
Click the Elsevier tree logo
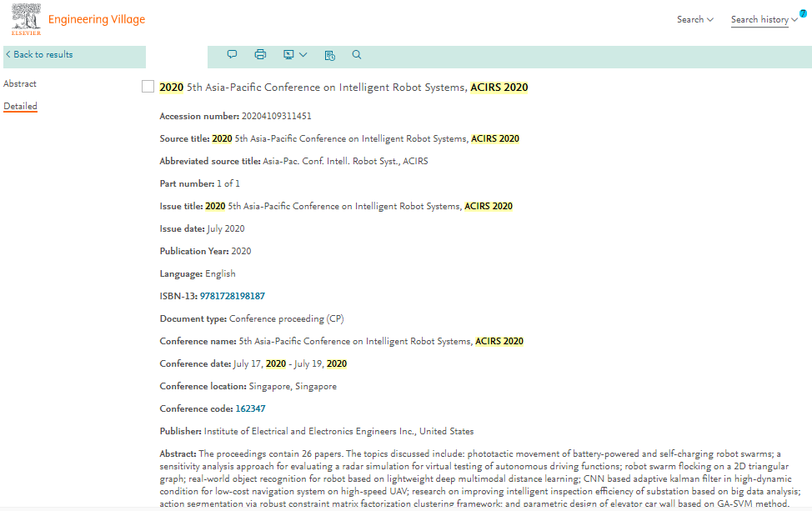click(27, 19)
